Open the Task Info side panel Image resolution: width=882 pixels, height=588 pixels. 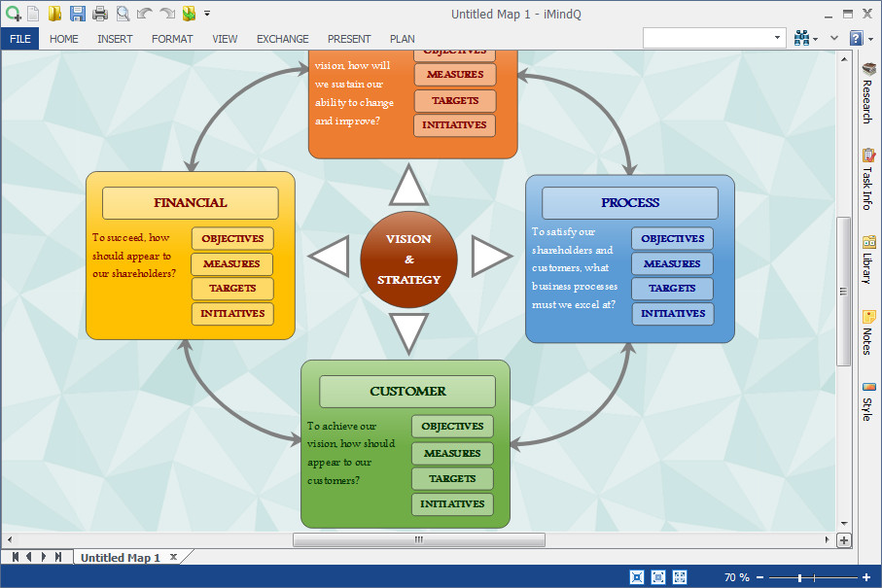click(868, 179)
